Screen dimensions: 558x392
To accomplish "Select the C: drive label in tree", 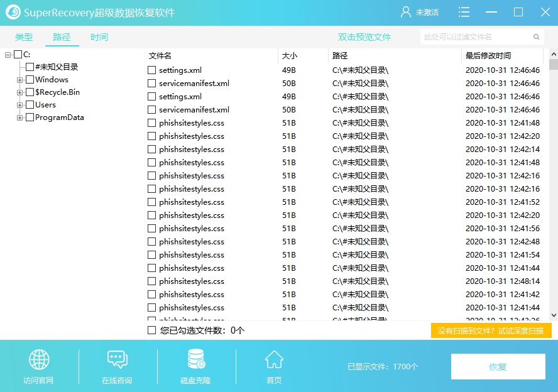I will point(26,55).
